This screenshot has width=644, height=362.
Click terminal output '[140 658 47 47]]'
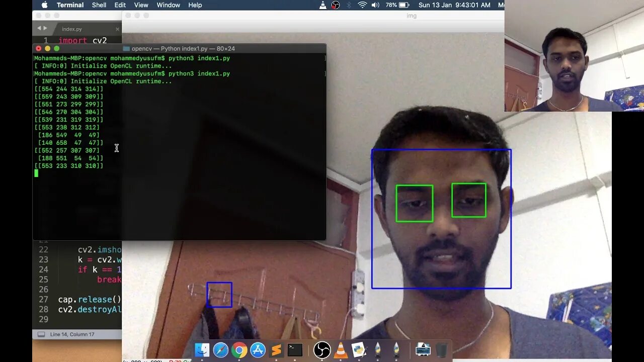click(70, 143)
